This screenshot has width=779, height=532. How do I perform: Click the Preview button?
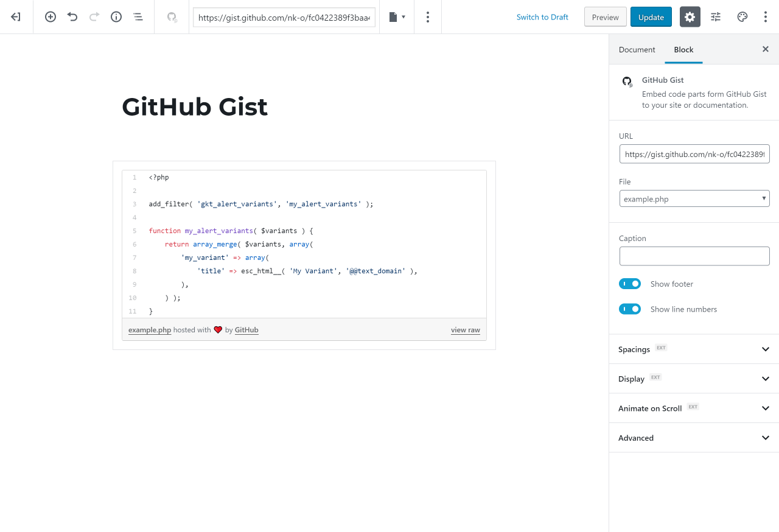pos(606,17)
